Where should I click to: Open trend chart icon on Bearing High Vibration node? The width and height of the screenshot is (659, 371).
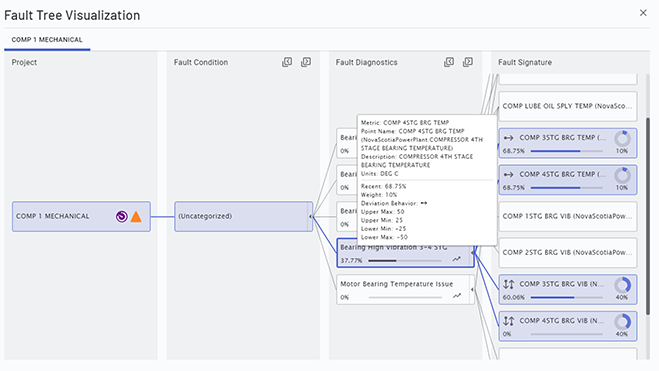click(456, 260)
